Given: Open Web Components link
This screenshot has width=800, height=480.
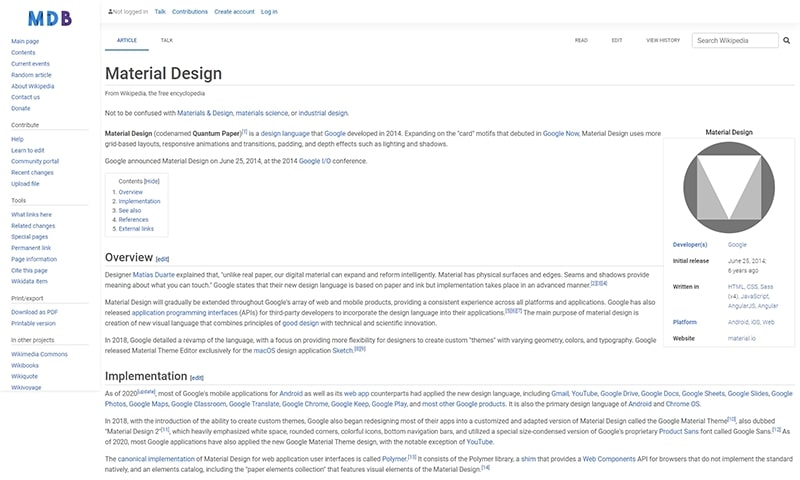Looking at the screenshot, I should [x=609, y=459].
